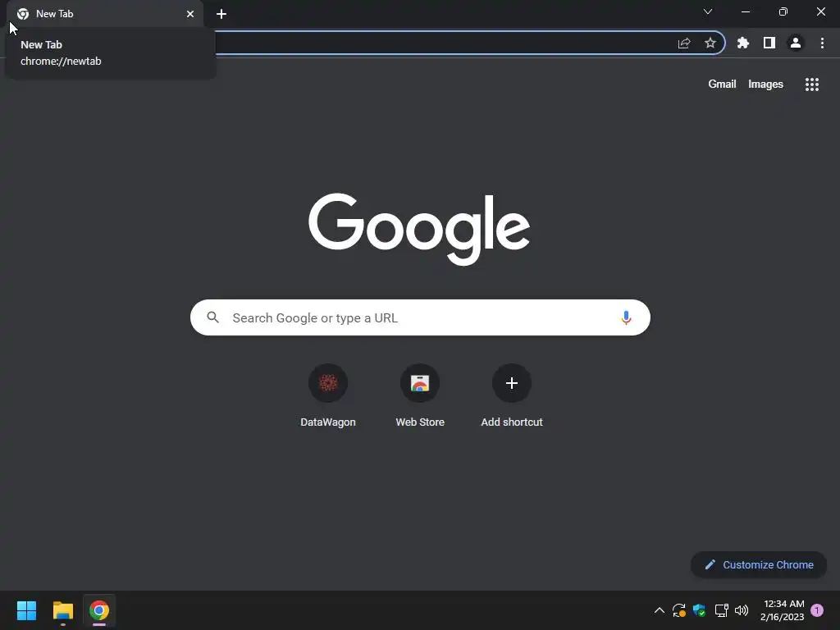Bookmark this tab with the star icon

click(710, 43)
